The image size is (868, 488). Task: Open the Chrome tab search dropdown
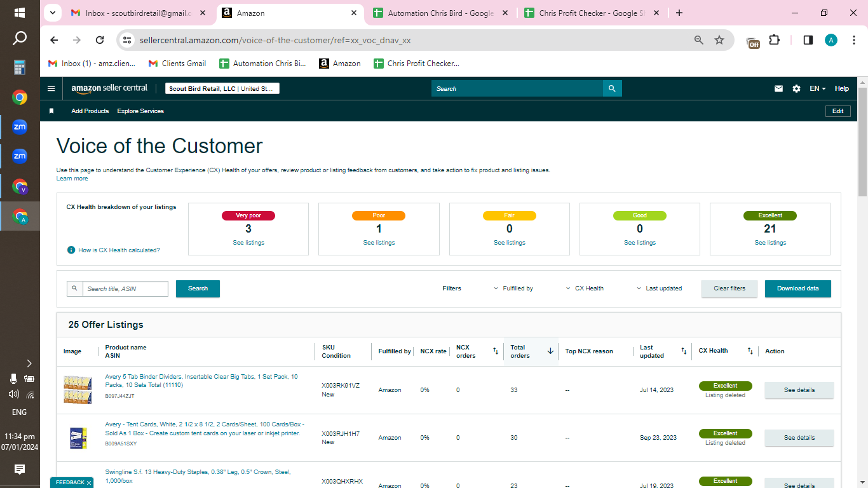click(x=51, y=13)
